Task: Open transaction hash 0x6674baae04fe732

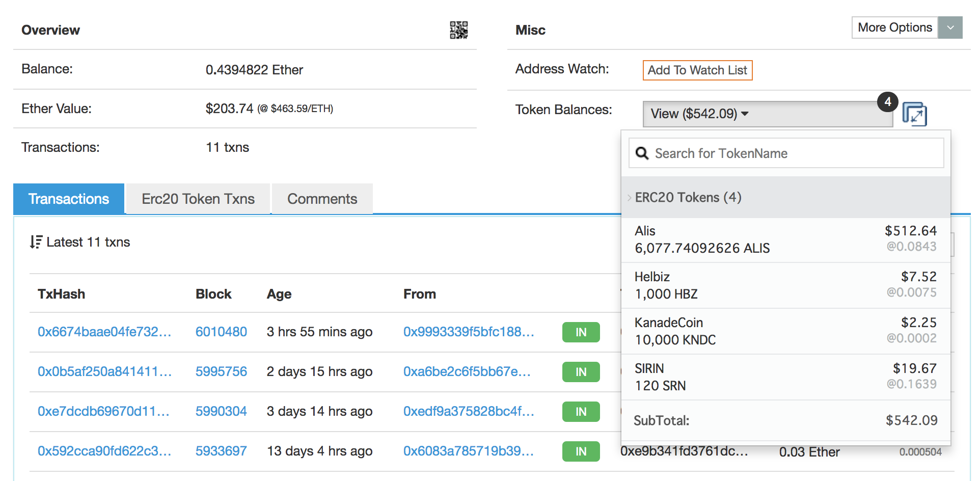Action: point(104,332)
